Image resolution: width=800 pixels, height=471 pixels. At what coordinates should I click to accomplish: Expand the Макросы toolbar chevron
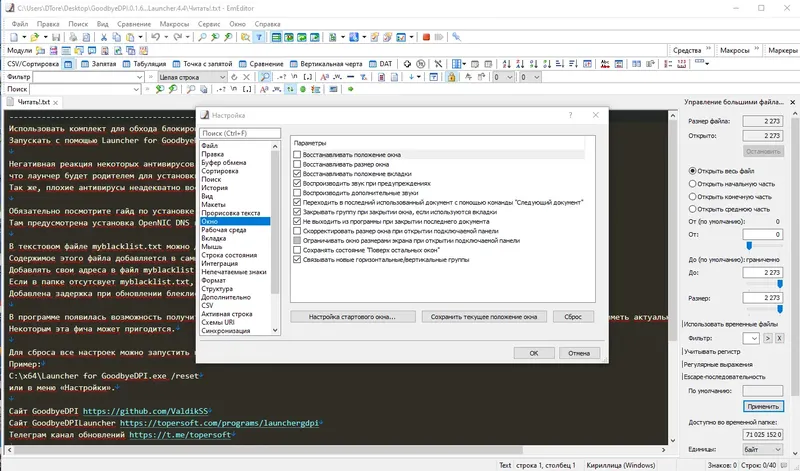(x=757, y=49)
